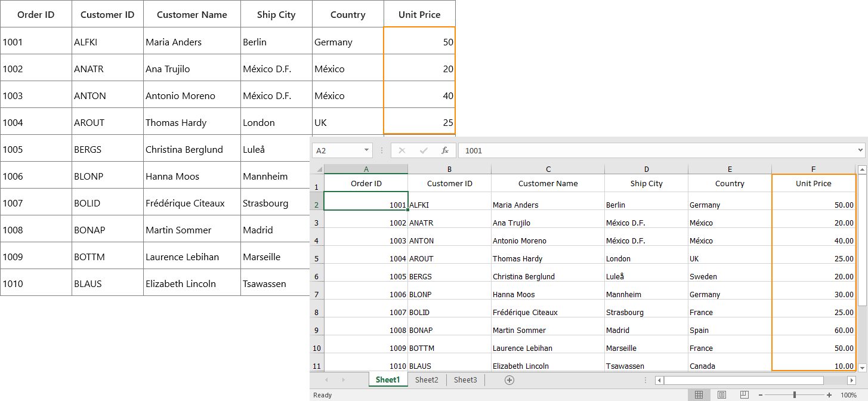Click previous sheet navigation arrow
The image size is (868, 401).
[326, 380]
